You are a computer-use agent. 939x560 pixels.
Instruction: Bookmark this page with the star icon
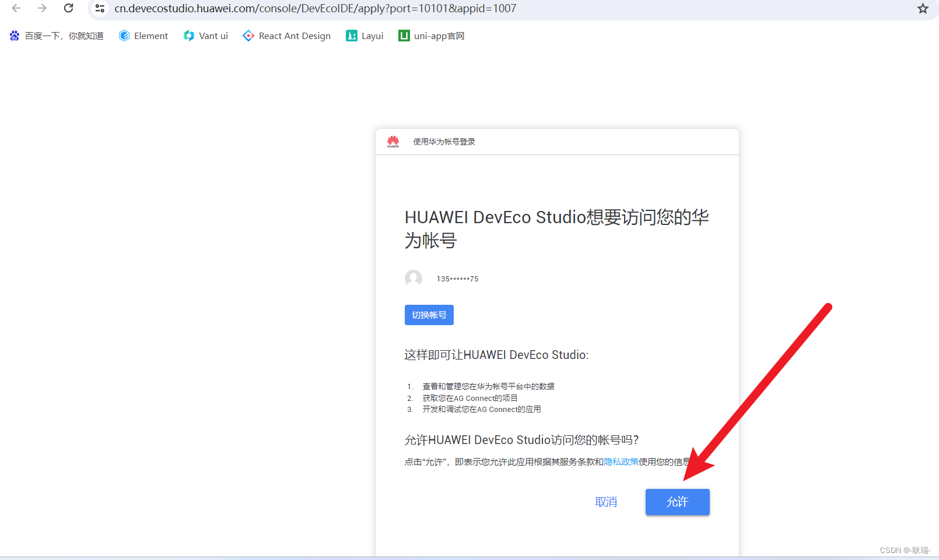(923, 8)
